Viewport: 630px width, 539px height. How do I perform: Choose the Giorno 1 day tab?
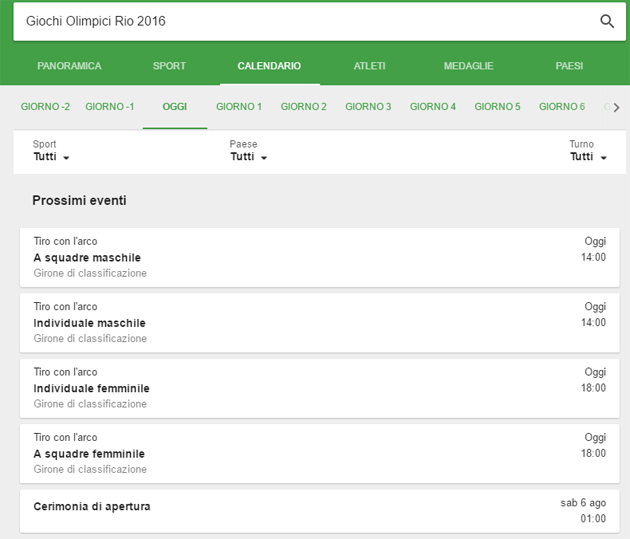(239, 107)
